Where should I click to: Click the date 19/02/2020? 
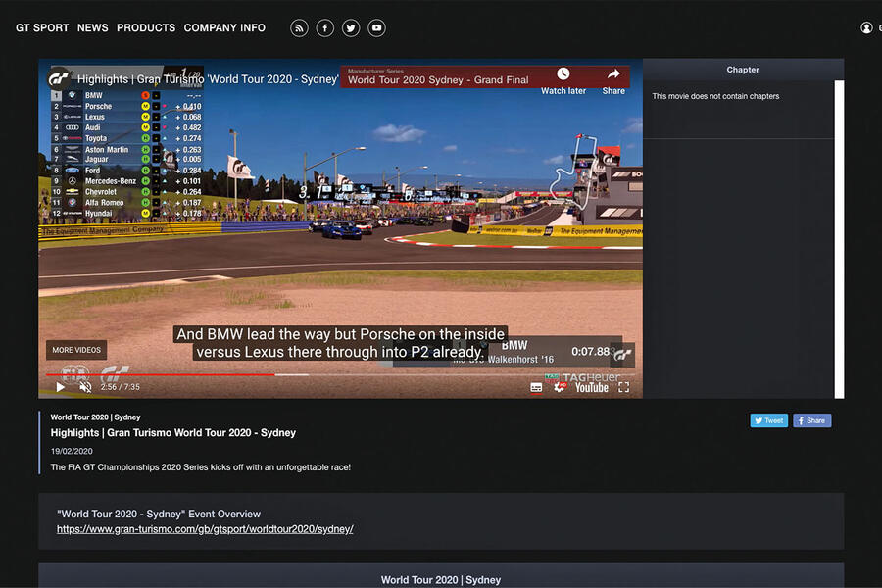(72, 451)
